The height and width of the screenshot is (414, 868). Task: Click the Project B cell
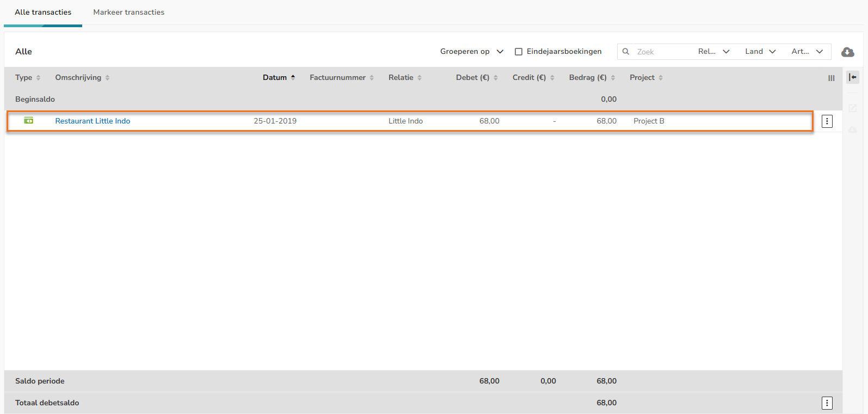pos(649,121)
